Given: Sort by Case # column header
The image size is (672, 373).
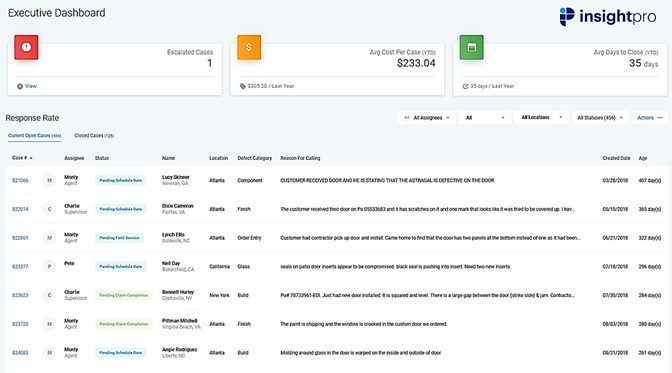Looking at the screenshot, I should tap(22, 158).
